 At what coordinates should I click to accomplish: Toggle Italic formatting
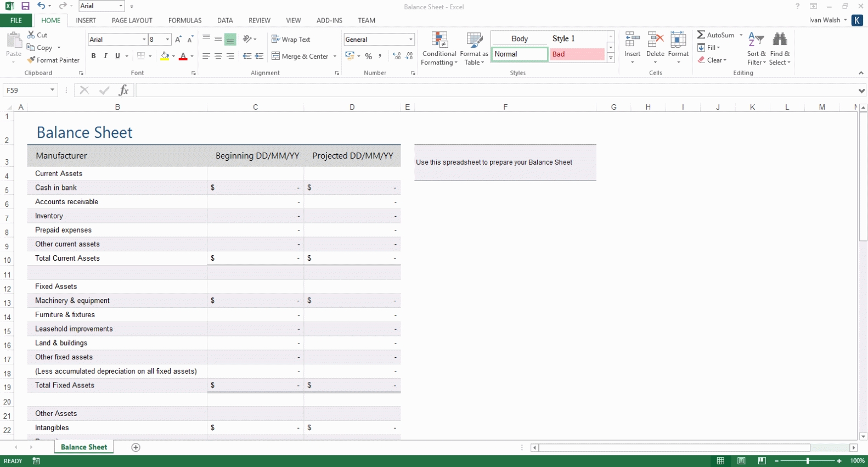[x=105, y=57]
